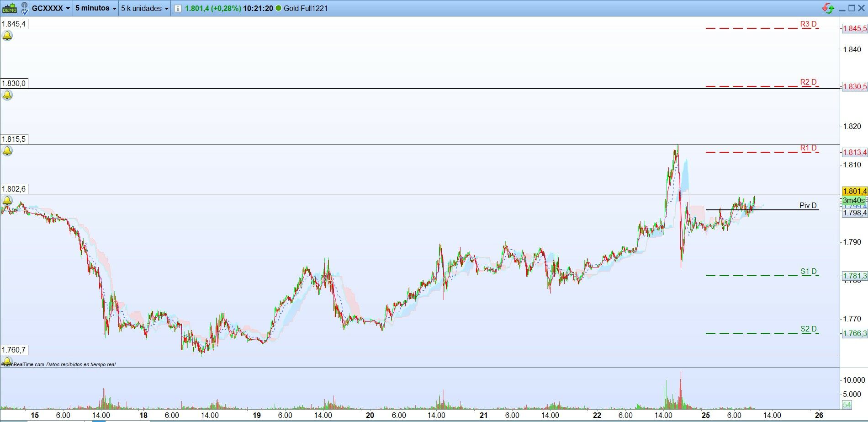
Task: Select the 1.802,6 horizontal line label
Action: (14, 189)
